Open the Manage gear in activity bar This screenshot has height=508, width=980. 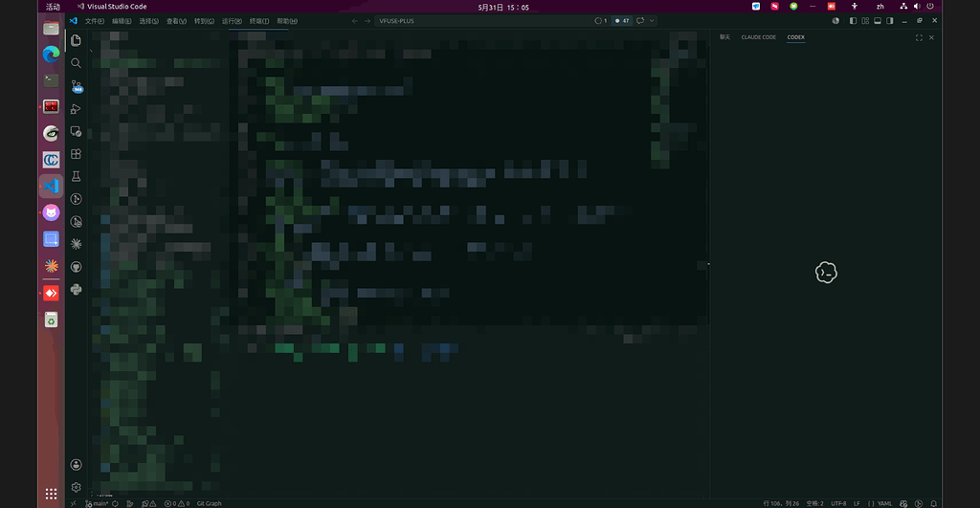[76, 487]
